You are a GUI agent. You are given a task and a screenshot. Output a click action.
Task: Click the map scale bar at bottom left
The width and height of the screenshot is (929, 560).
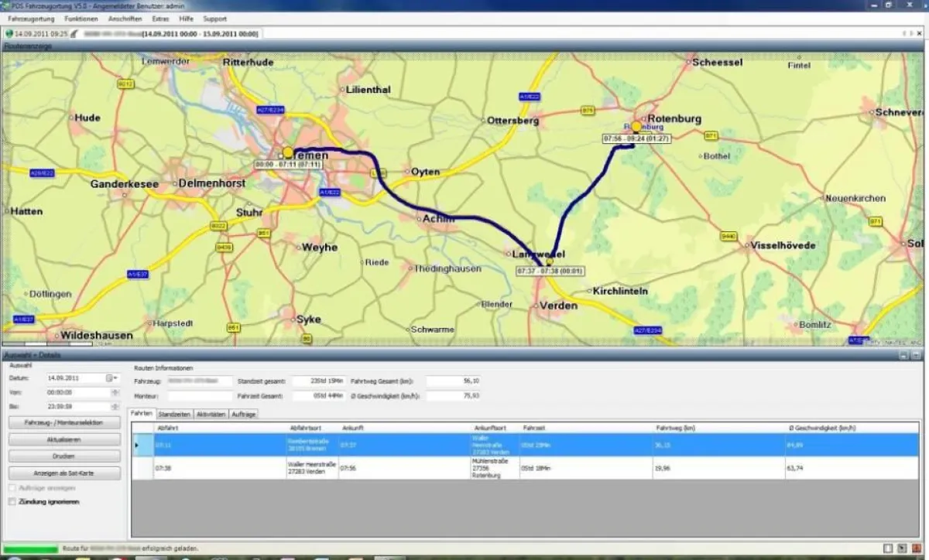pyautogui.click(x=36, y=343)
